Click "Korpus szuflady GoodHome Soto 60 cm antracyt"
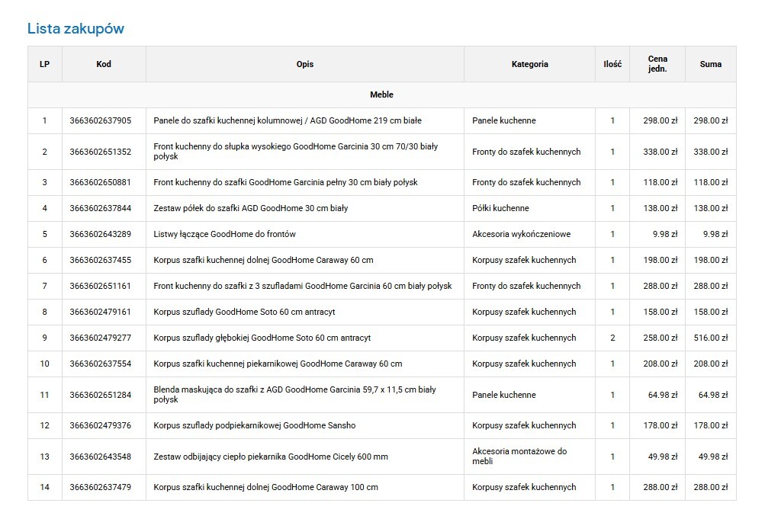Image resolution: width=781 pixels, height=532 pixels. pos(244,312)
